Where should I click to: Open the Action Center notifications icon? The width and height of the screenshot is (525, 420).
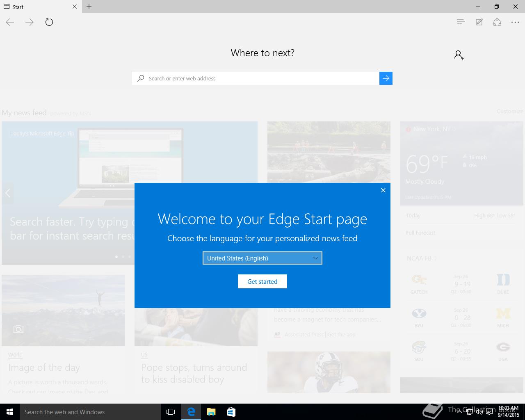(490, 412)
